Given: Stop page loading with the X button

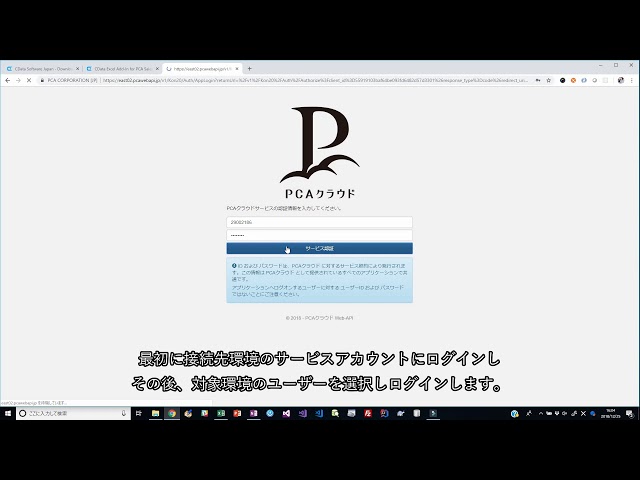Looking at the screenshot, I should point(29,80).
